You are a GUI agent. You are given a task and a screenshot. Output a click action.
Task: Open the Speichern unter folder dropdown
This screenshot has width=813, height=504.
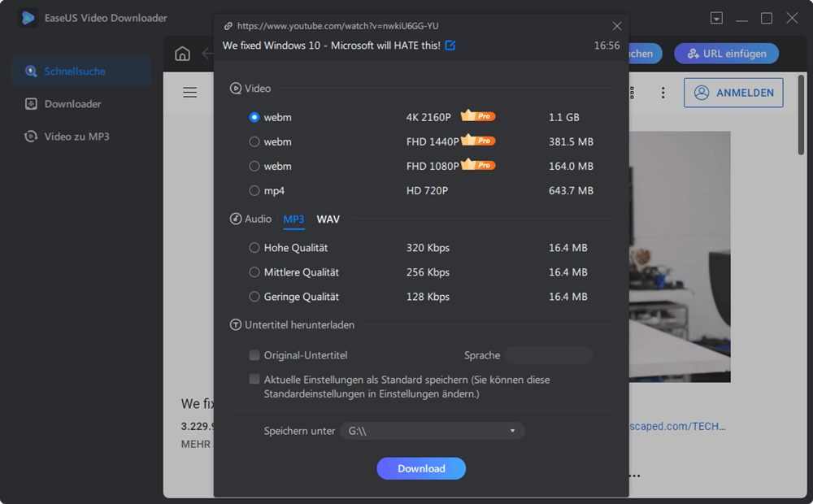click(x=432, y=431)
